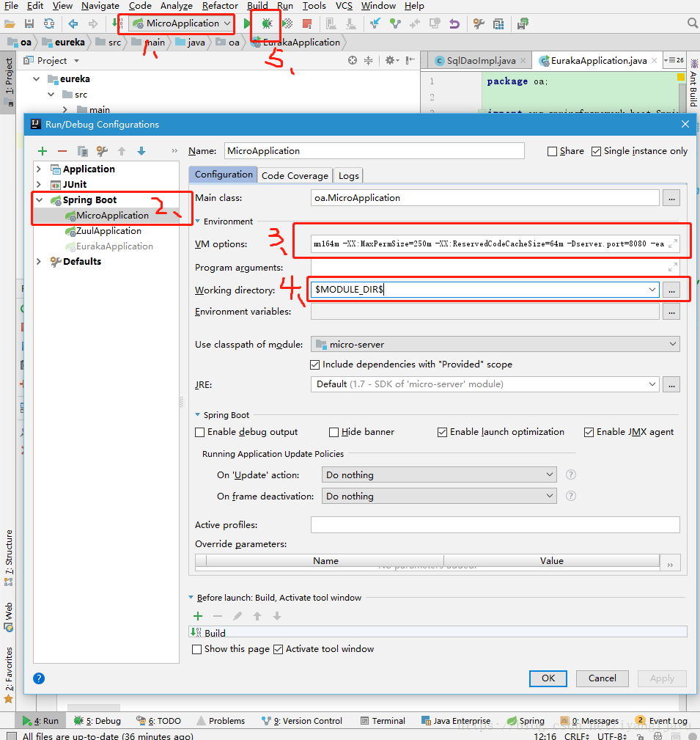The width and height of the screenshot is (700, 740).
Task: Click the Debug bug icon in toolbar
Action: [267, 23]
